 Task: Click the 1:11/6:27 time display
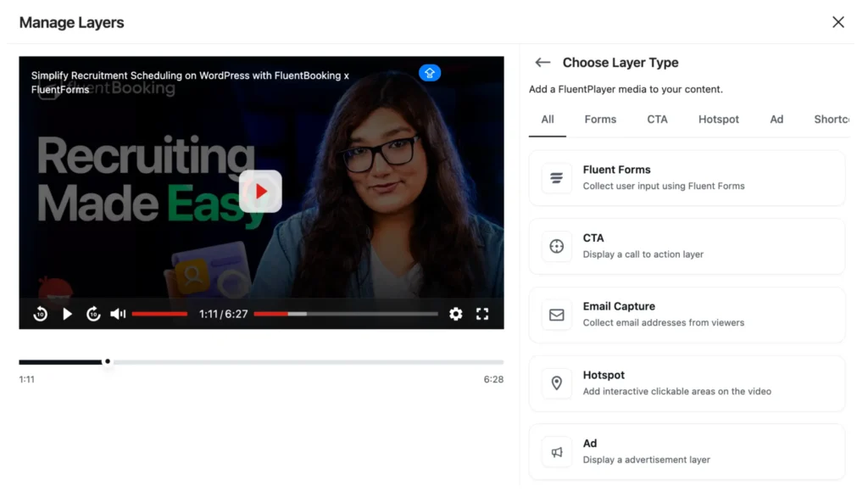(224, 314)
